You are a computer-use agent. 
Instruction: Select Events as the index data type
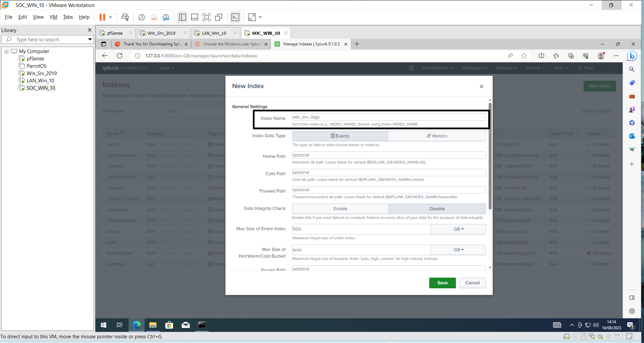(340, 136)
